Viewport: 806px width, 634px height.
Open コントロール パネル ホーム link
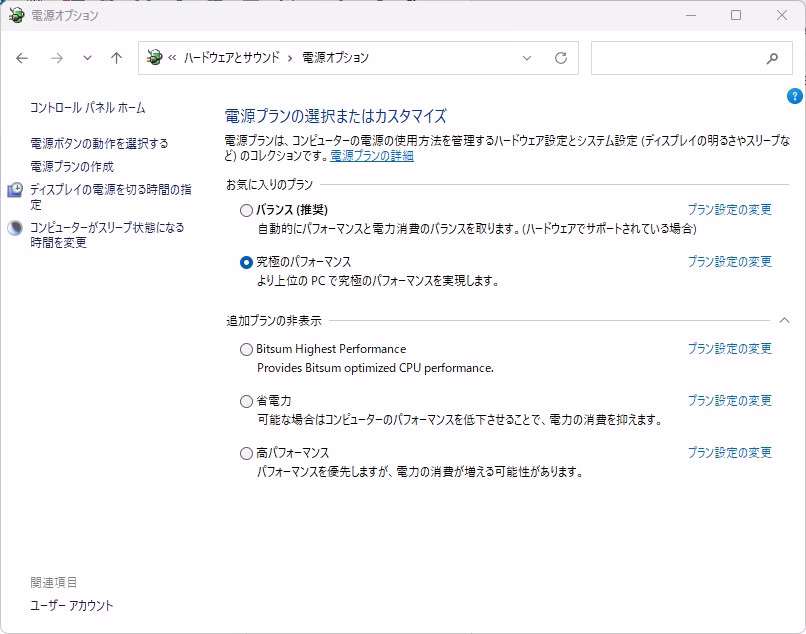(88, 107)
